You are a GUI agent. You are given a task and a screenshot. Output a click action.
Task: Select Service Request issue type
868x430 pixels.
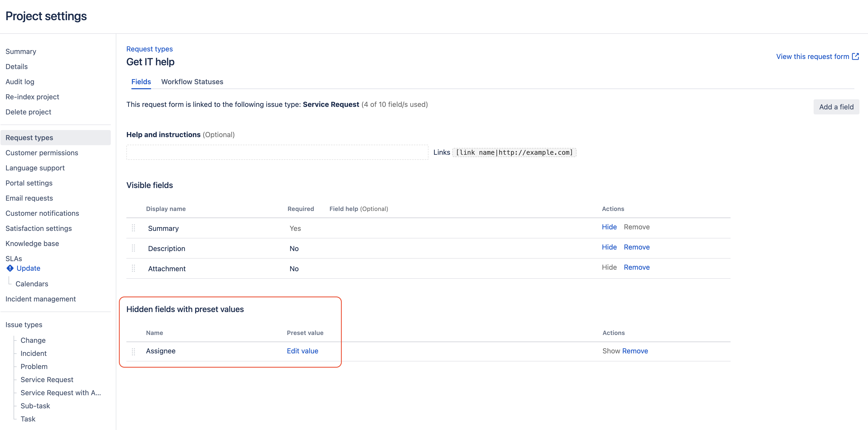pyautogui.click(x=47, y=379)
